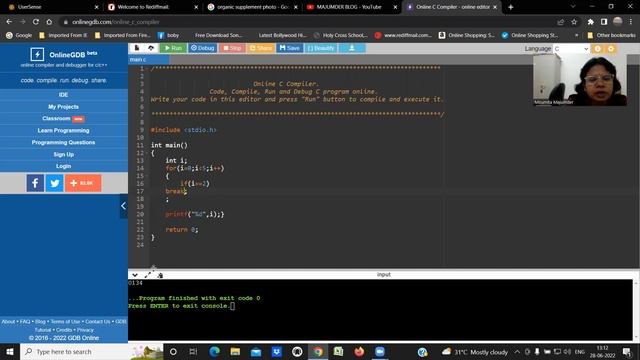Switch to the Welcome to Rediffmail tab
Viewport: 640px width, 360px height.
click(x=152, y=7)
